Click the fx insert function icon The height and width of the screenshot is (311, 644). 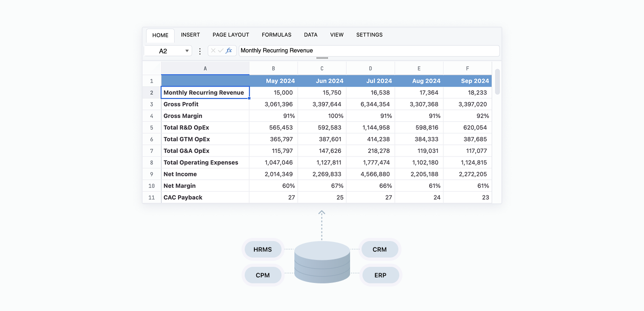229,51
